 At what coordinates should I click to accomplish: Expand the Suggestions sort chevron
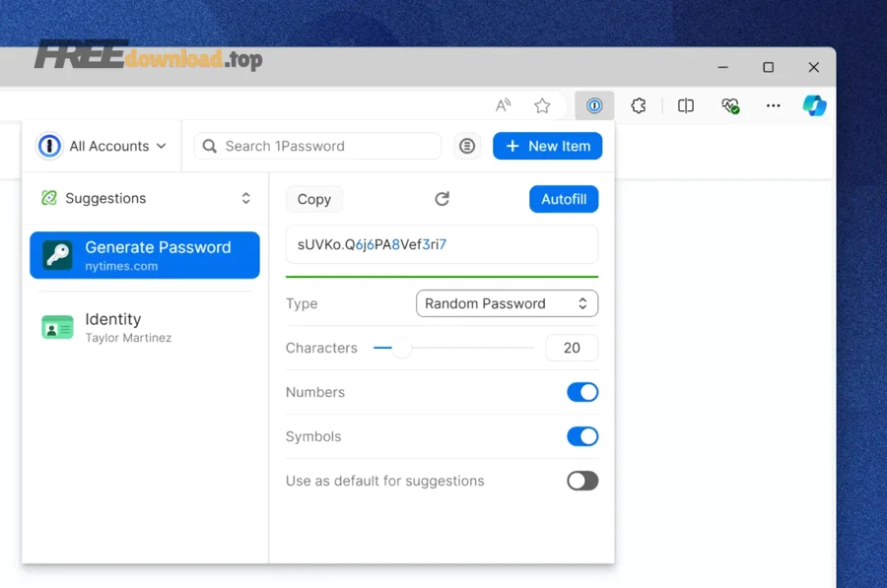[245, 198]
